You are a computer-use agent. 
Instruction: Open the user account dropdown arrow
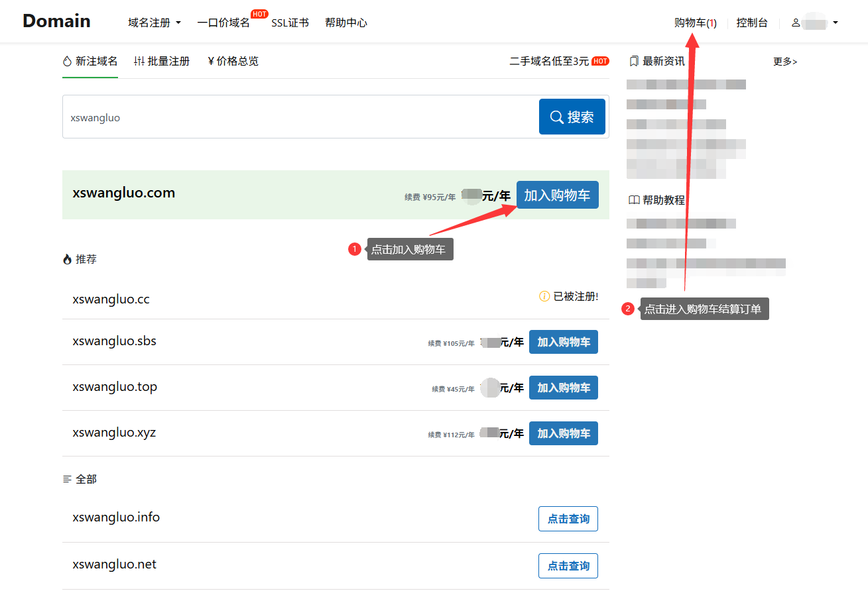(x=836, y=23)
